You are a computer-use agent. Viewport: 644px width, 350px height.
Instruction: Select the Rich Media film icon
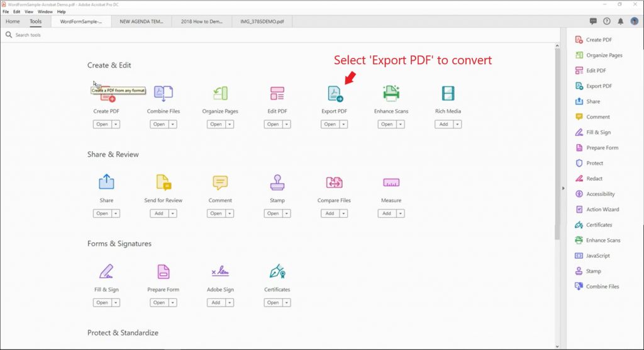tap(448, 93)
